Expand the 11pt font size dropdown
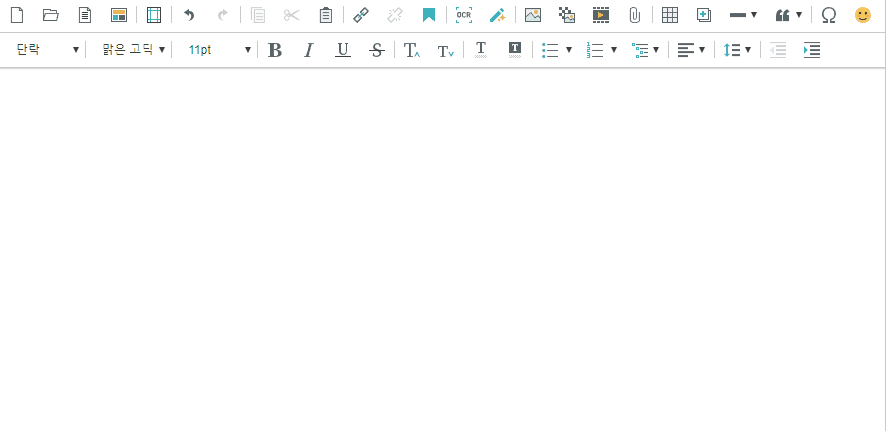The image size is (886, 431). 219,50
